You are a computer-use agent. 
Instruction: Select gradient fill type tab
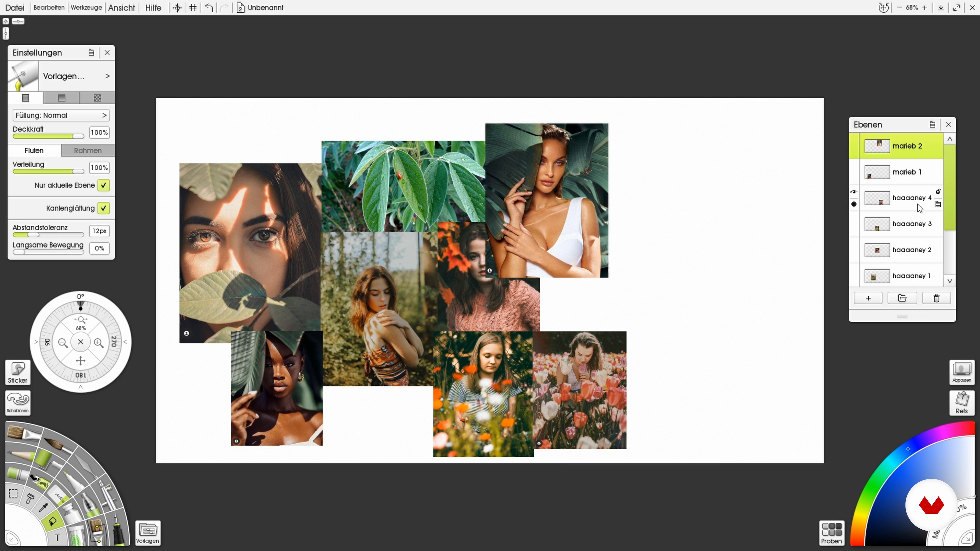pyautogui.click(x=62, y=98)
